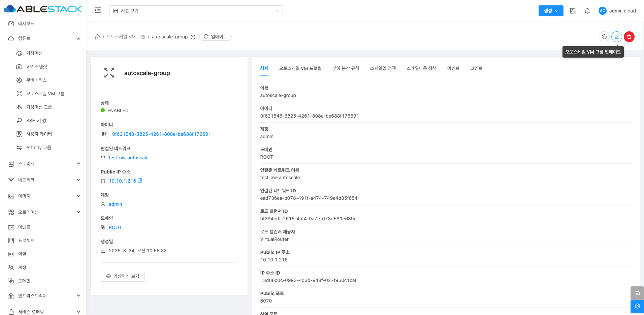Switch to the 스케일업 정책 tab
Image resolution: width=644 pixels, height=315 pixels.
383,68
